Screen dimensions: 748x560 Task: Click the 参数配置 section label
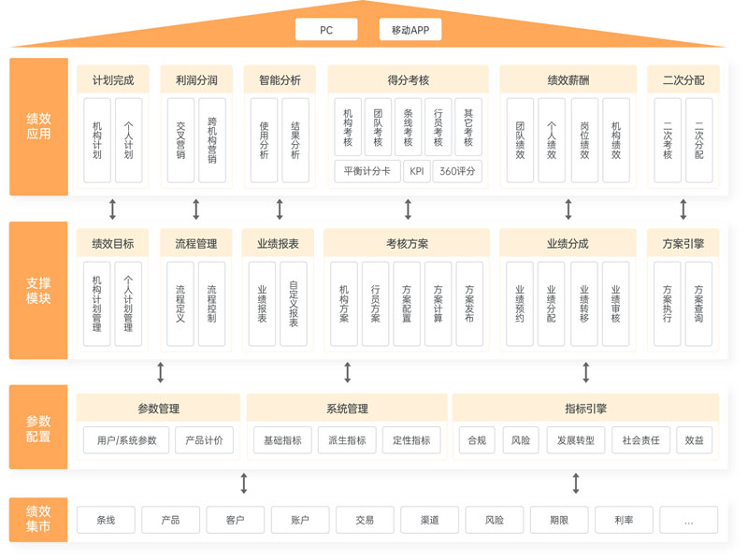pyautogui.click(x=38, y=428)
